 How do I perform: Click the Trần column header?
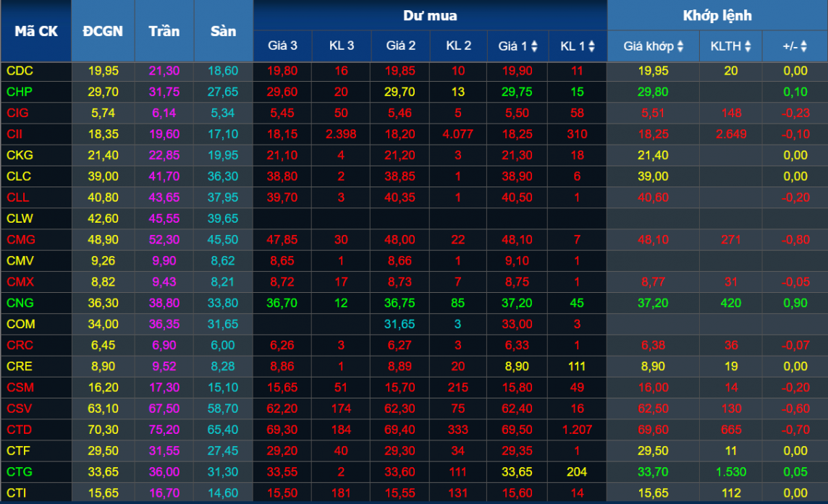point(164,31)
